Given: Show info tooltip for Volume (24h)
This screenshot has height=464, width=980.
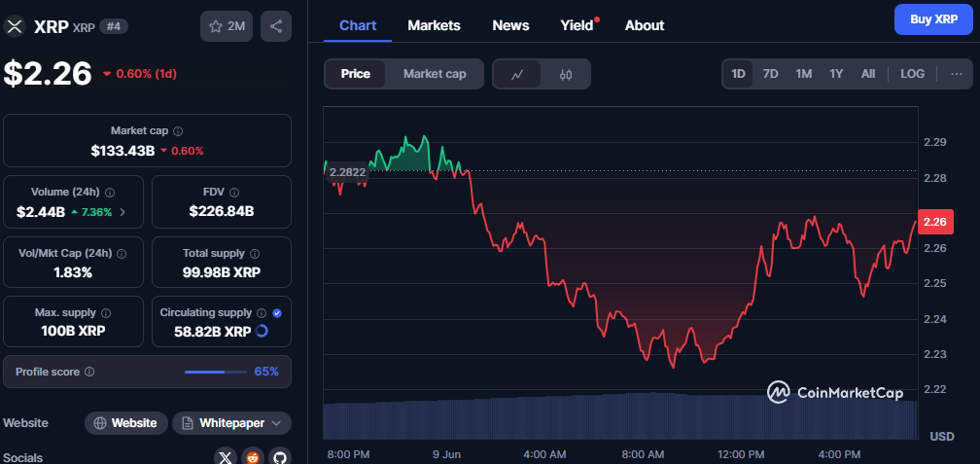Looking at the screenshot, I should click(x=110, y=192).
